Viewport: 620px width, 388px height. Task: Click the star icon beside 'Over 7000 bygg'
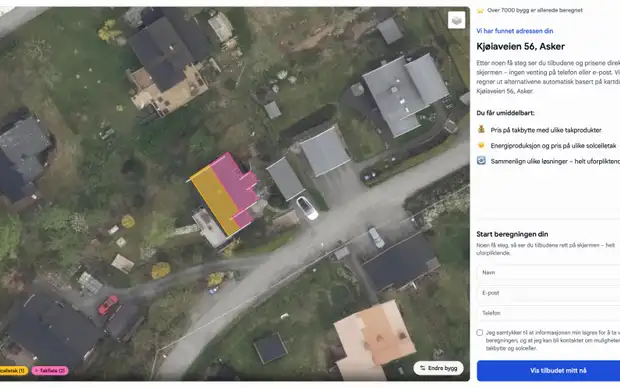(x=480, y=11)
